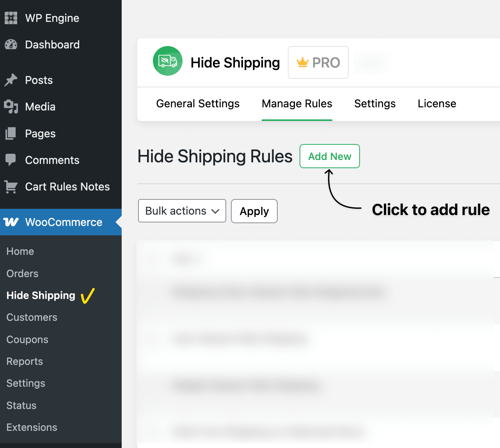
Task: Click the Cart Rules Notes cart icon
Action: click(x=11, y=187)
